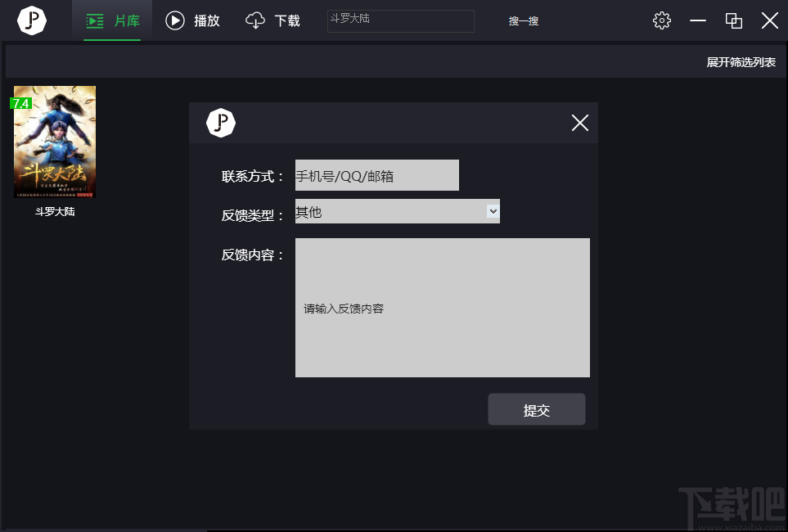This screenshot has height=532, width=788.
Task: Minimize the main application window
Action: [698, 21]
